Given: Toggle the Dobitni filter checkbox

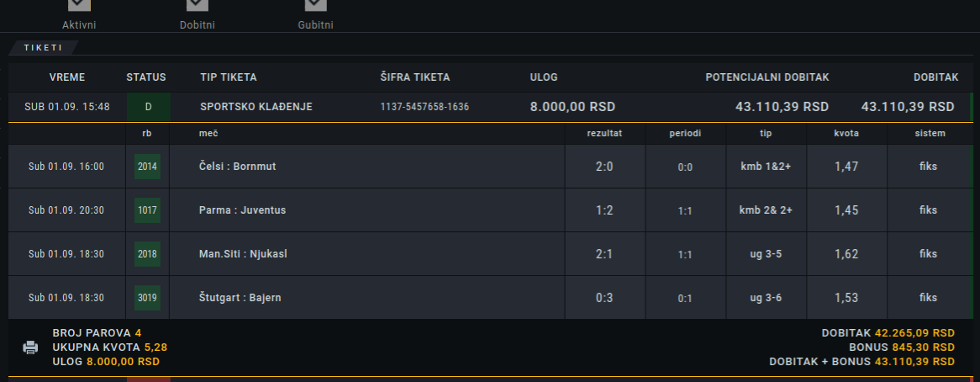Looking at the screenshot, I should click(x=198, y=4).
